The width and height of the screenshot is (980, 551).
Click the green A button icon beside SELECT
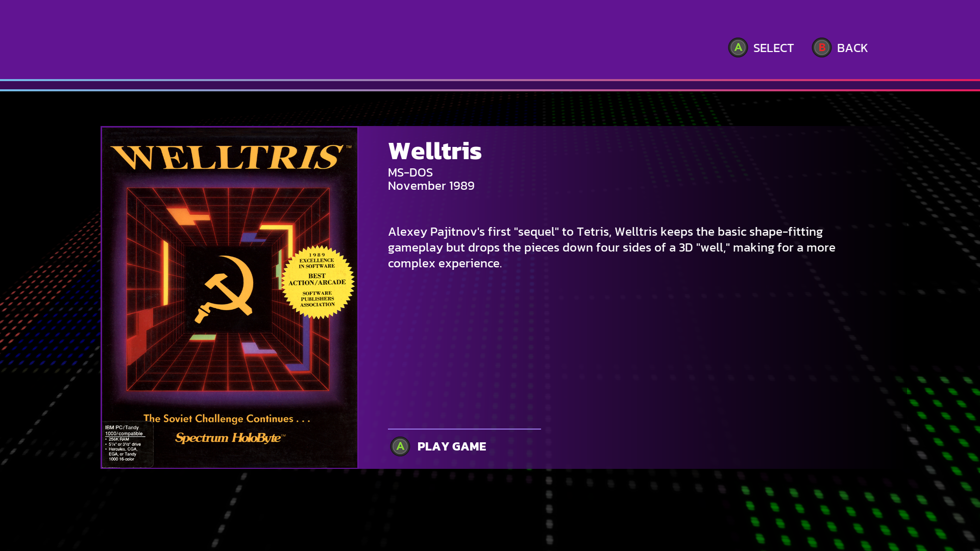pyautogui.click(x=738, y=47)
